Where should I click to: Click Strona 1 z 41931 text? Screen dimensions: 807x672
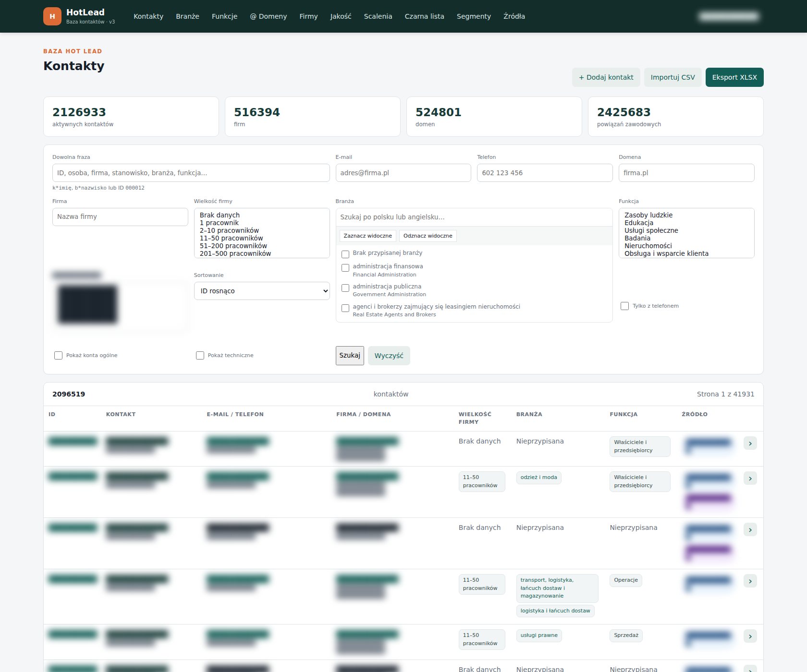pos(725,394)
